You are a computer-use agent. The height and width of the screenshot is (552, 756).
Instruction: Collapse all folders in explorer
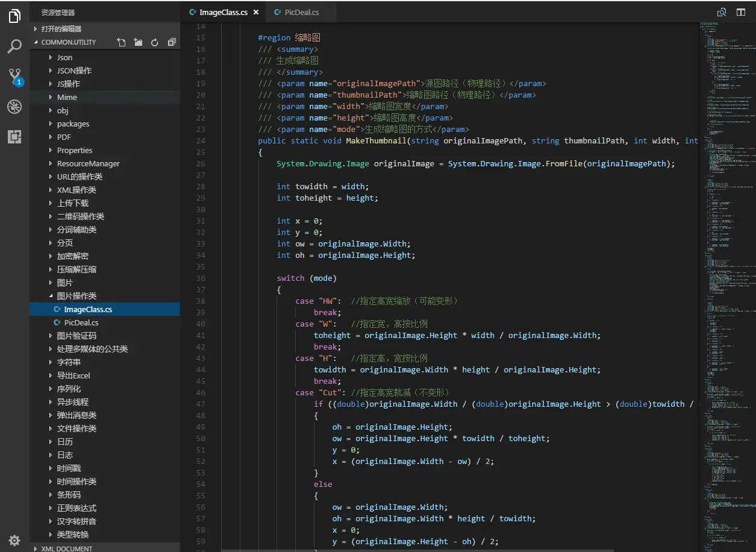[x=172, y=42]
